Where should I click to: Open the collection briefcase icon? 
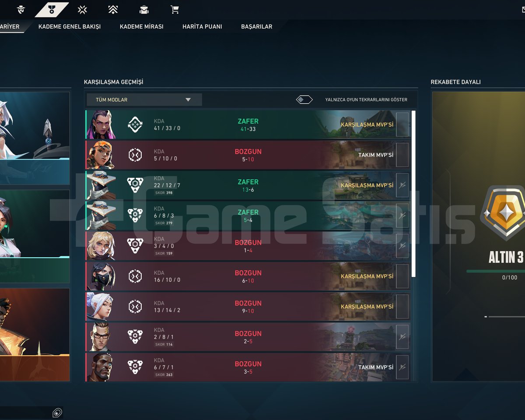(143, 9)
